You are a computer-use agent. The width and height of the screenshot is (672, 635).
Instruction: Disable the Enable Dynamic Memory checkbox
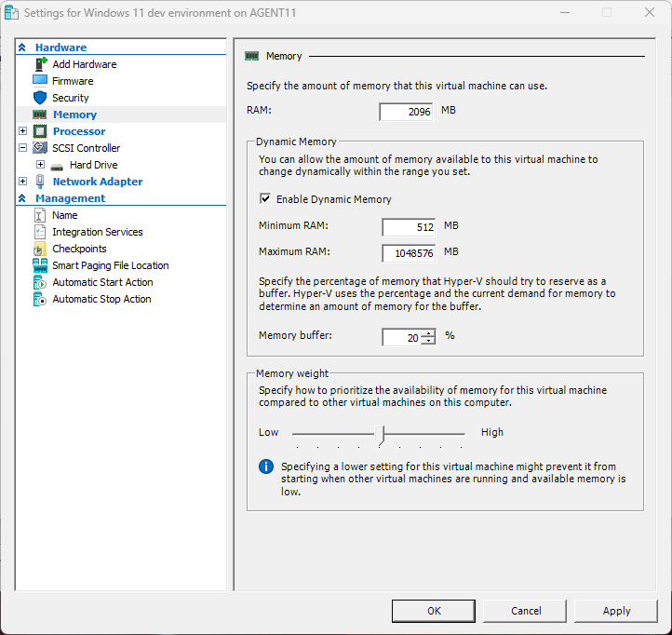(x=265, y=199)
